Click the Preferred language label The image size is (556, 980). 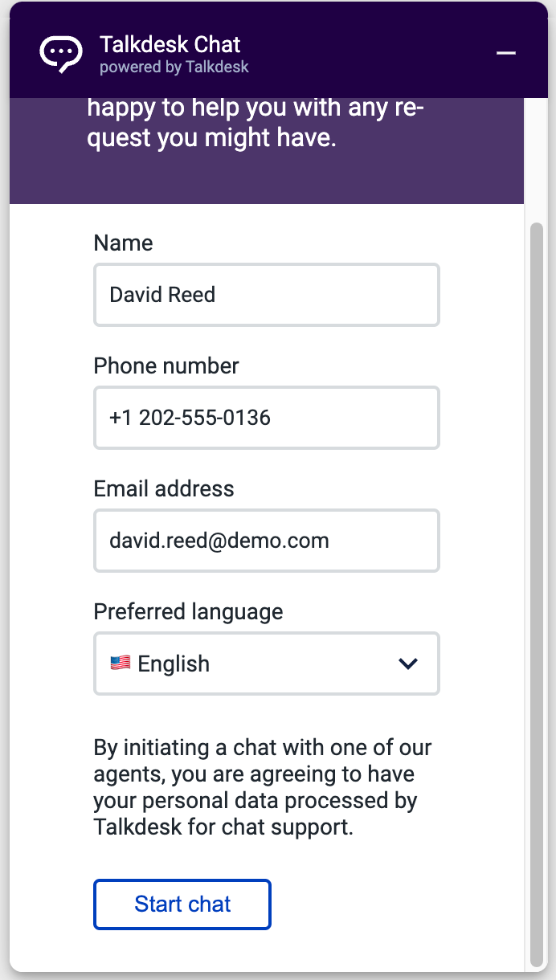coord(188,611)
